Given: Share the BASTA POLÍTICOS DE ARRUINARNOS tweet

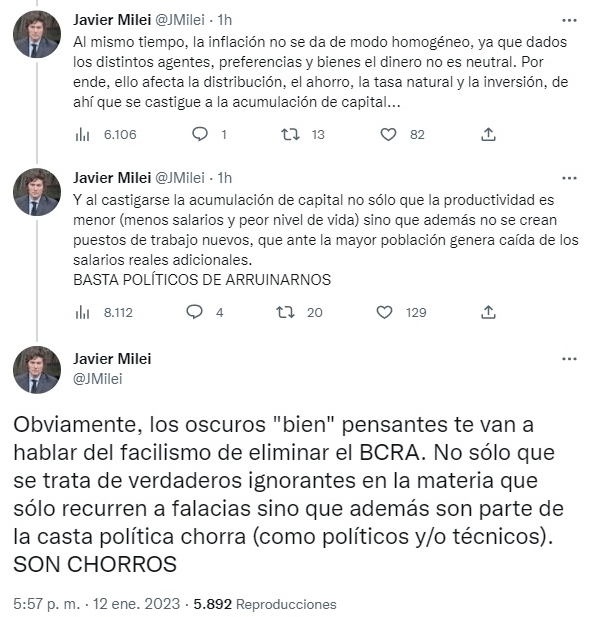Looking at the screenshot, I should [x=488, y=312].
